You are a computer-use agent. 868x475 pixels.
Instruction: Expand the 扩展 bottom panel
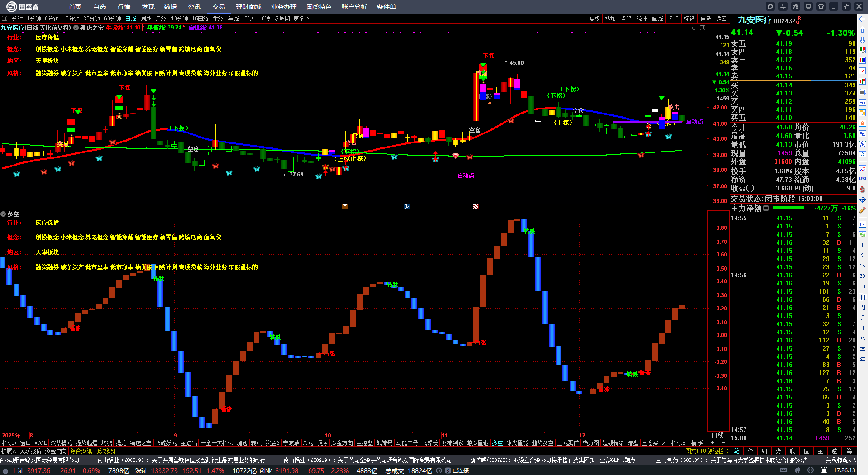pyautogui.click(x=8, y=451)
